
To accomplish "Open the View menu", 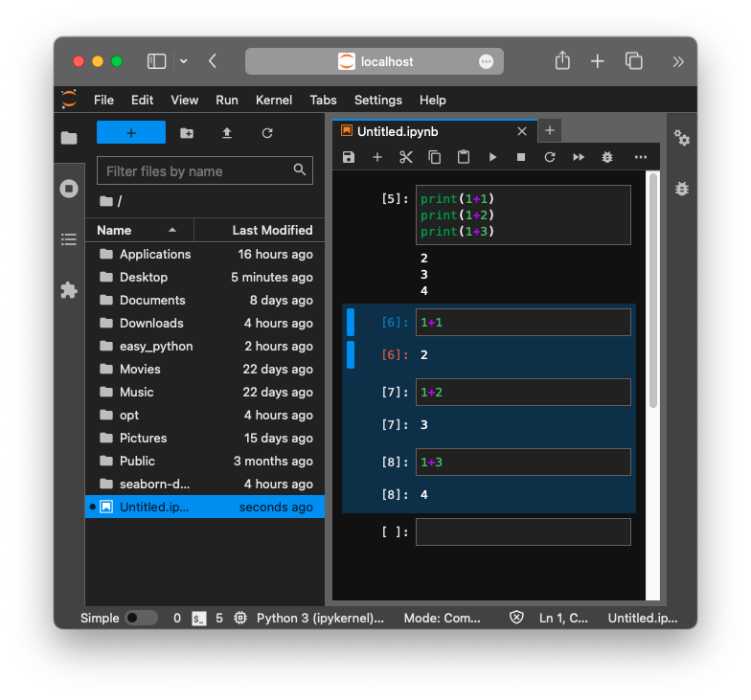I will point(184,100).
